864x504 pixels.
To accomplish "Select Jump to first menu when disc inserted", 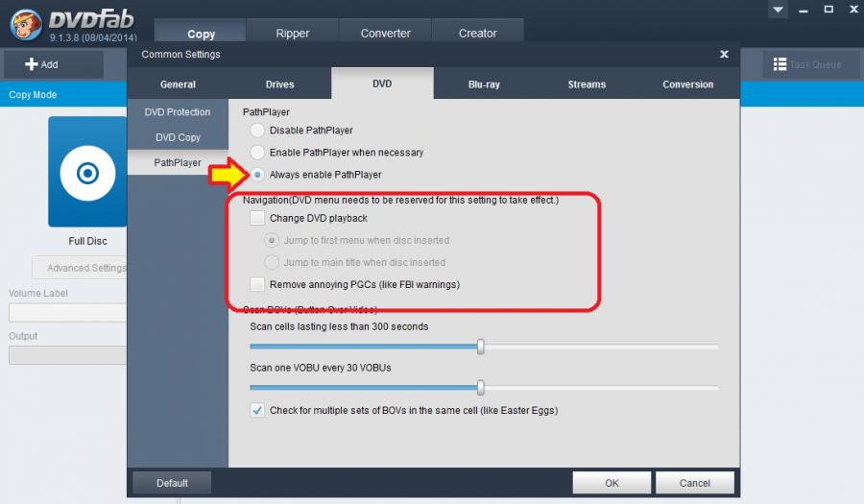I will [272, 240].
